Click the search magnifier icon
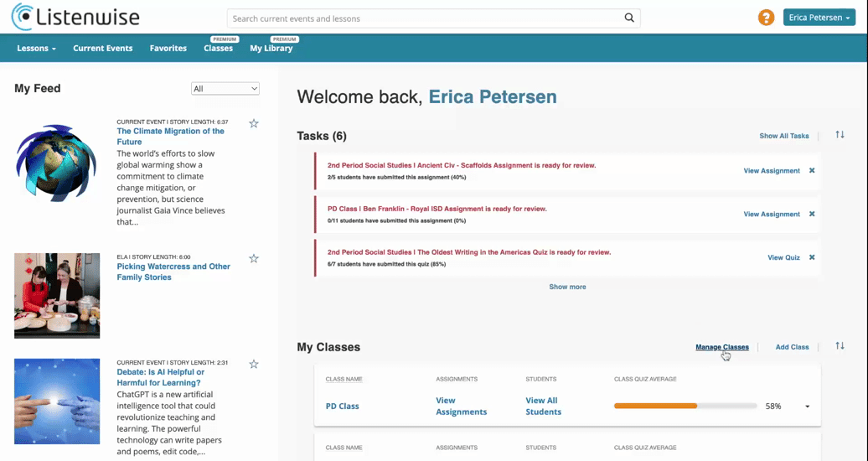The image size is (868, 461). coord(629,18)
